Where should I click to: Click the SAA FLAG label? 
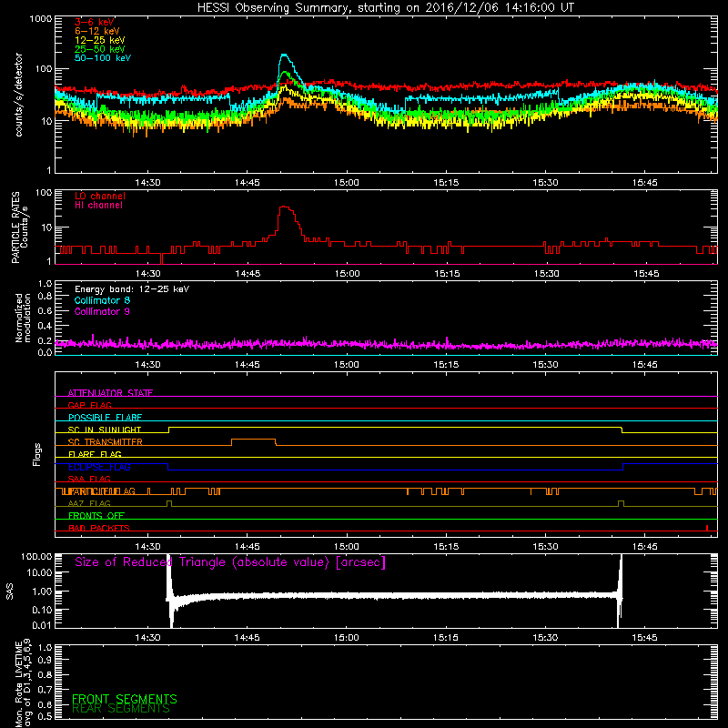(x=89, y=479)
